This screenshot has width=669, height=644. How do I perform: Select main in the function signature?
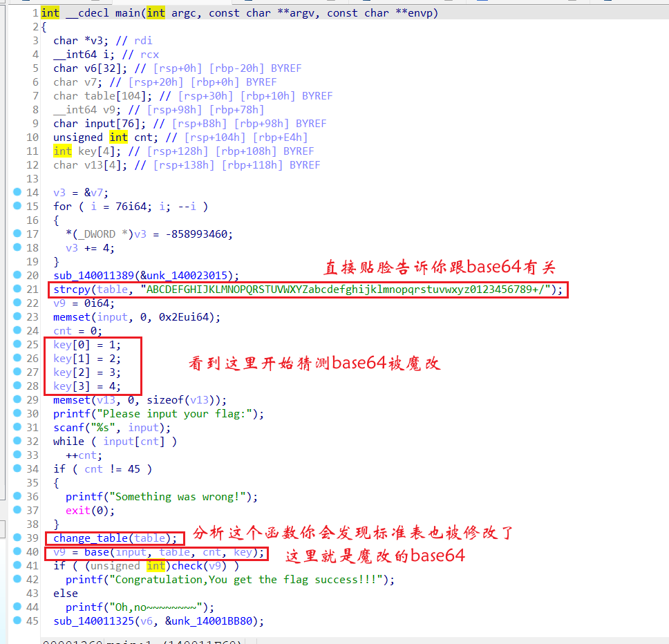(128, 13)
